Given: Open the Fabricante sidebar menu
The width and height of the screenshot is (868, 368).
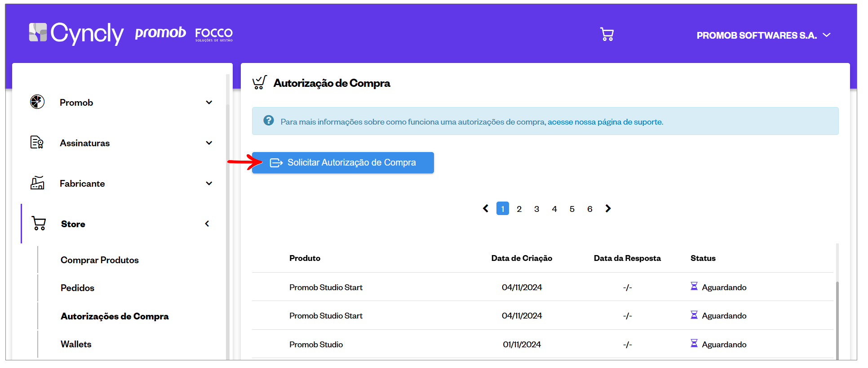Looking at the screenshot, I should coord(121,183).
